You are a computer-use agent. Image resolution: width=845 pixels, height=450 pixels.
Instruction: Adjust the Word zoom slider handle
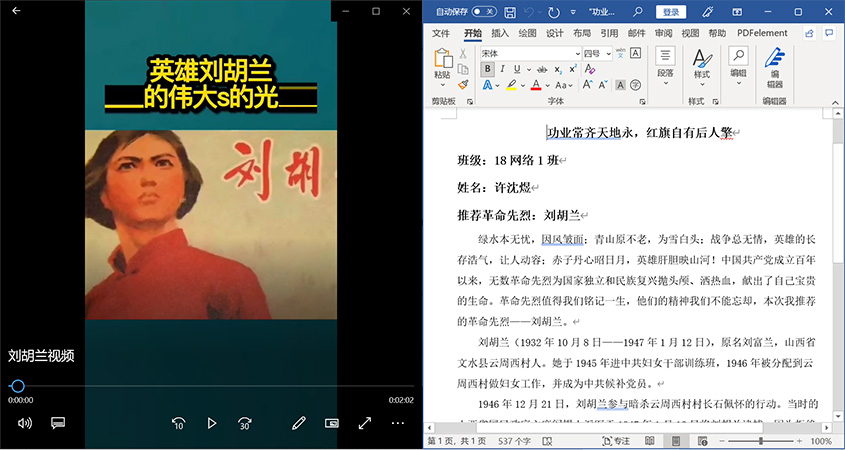(x=761, y=441)
